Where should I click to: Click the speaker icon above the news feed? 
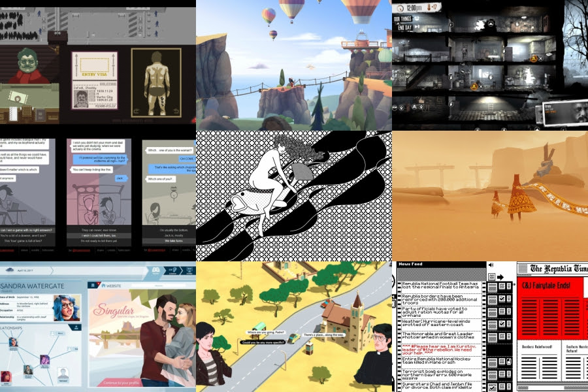[x=491, y=266]
